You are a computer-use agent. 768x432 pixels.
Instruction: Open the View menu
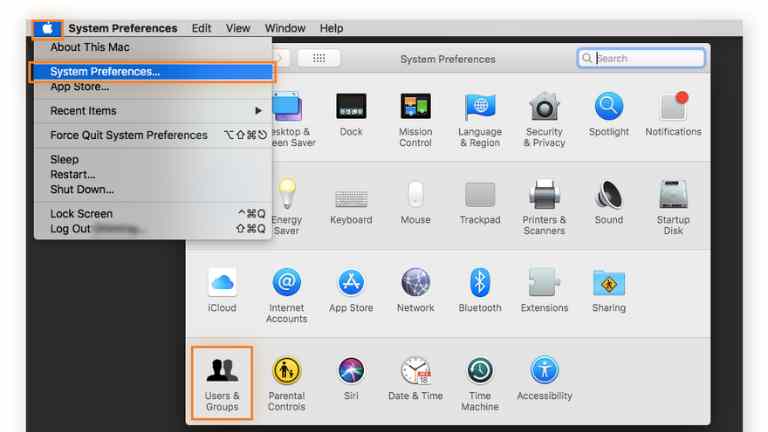238,28
